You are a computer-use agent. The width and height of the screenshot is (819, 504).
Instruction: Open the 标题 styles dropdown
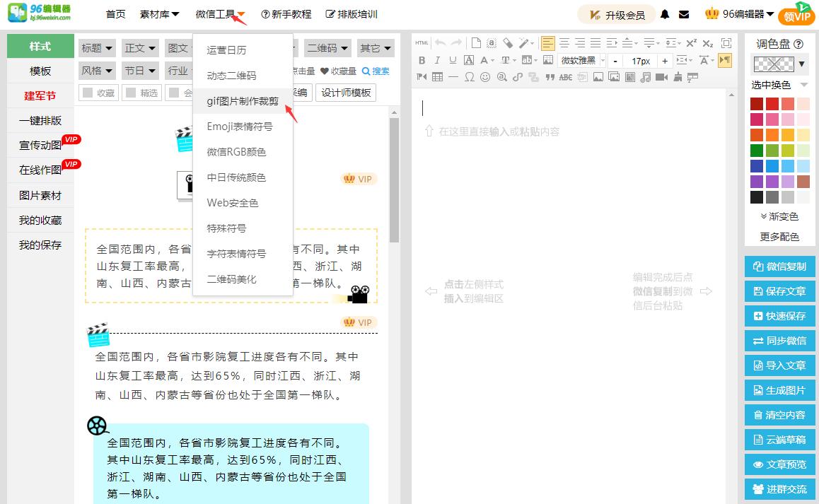click(x=95, y=47)
